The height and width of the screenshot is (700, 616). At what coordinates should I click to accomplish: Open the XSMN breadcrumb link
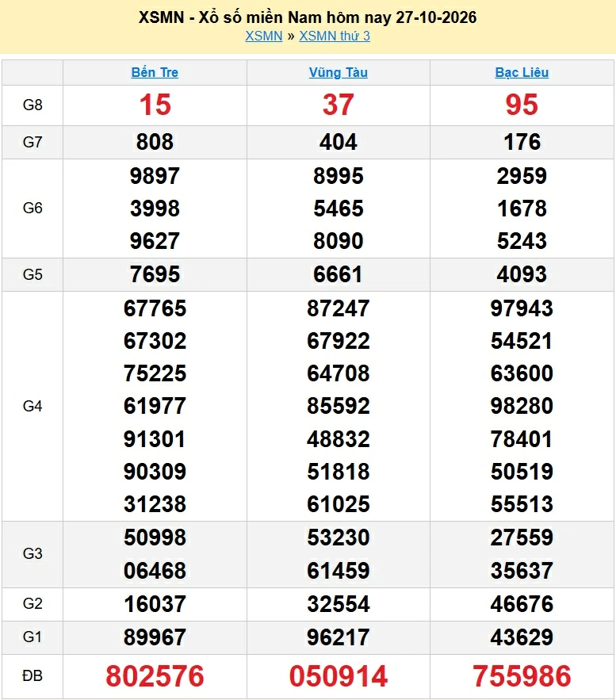coord(264,36)
